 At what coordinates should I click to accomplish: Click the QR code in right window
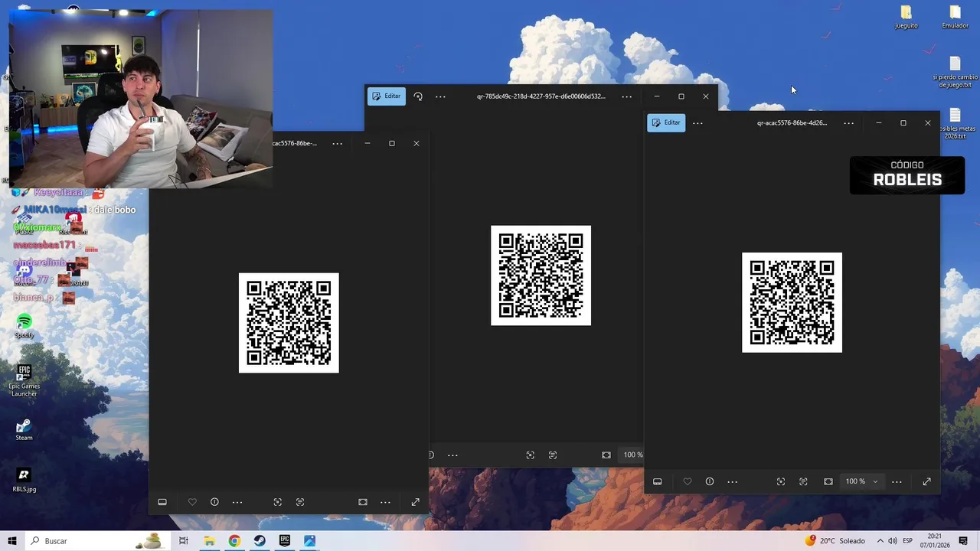pos(792,302)
